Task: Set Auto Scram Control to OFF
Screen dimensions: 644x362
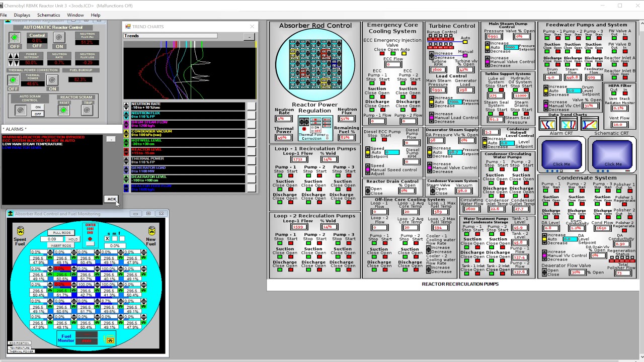Action: pyautogui.click(x=38, y=114)
